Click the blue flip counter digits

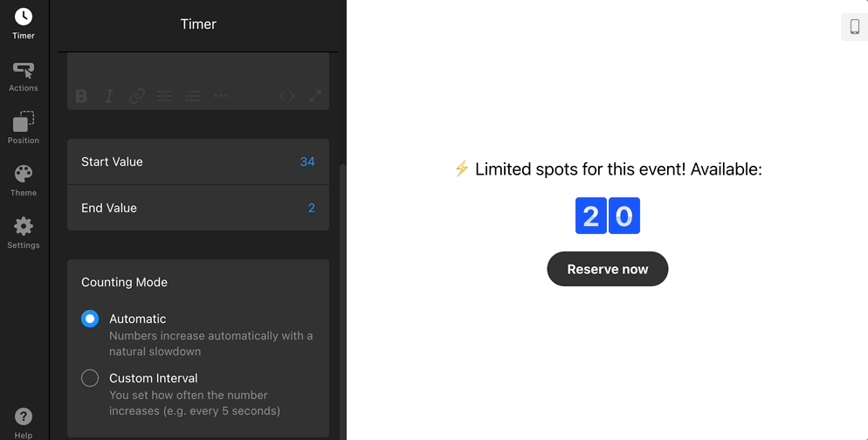(608, 216)
